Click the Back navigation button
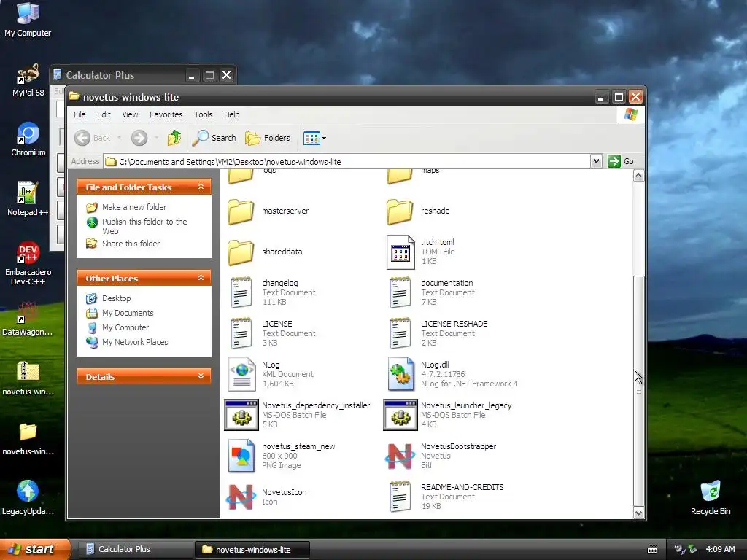The height and width of the screenshot is (560, 747). pos(93,138)
